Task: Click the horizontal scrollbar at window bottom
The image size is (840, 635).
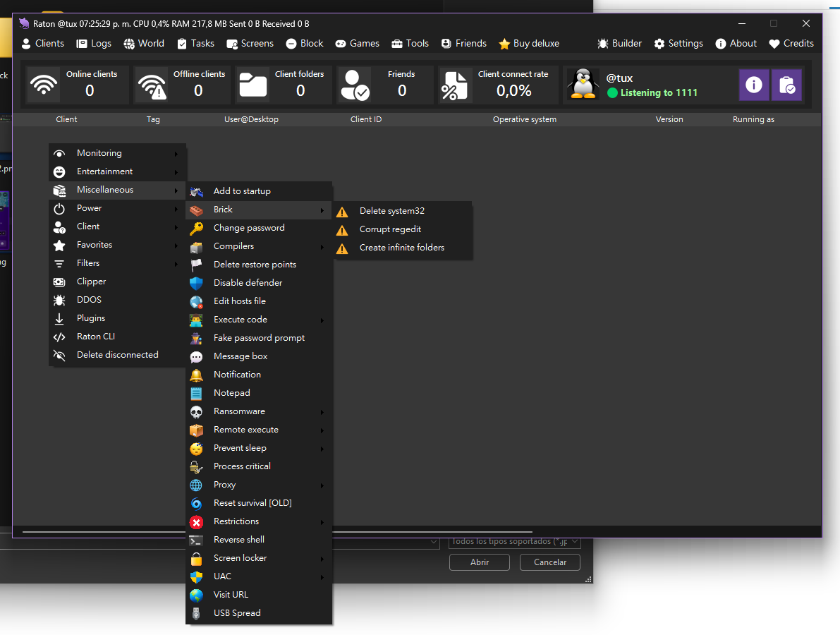Action: [277, 531]
